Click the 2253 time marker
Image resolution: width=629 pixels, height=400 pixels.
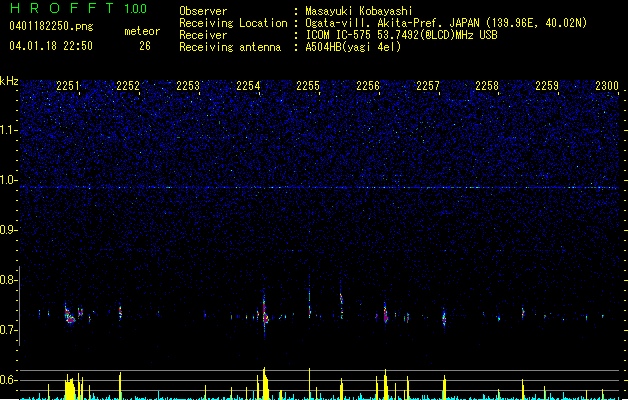coord(188,86)
